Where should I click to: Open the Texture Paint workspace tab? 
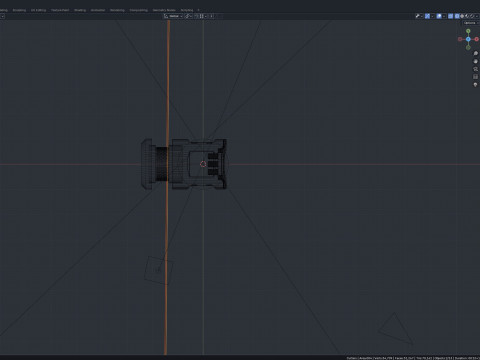(x=60, y=10)
